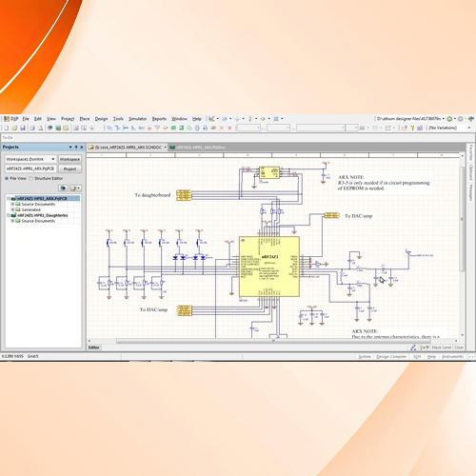Image resolution: width=476 pixels, height=476 pixels.
Task: Collapse the nRF24Z1-HPR1_Daughterbo project node
Action: click(9, 215)
